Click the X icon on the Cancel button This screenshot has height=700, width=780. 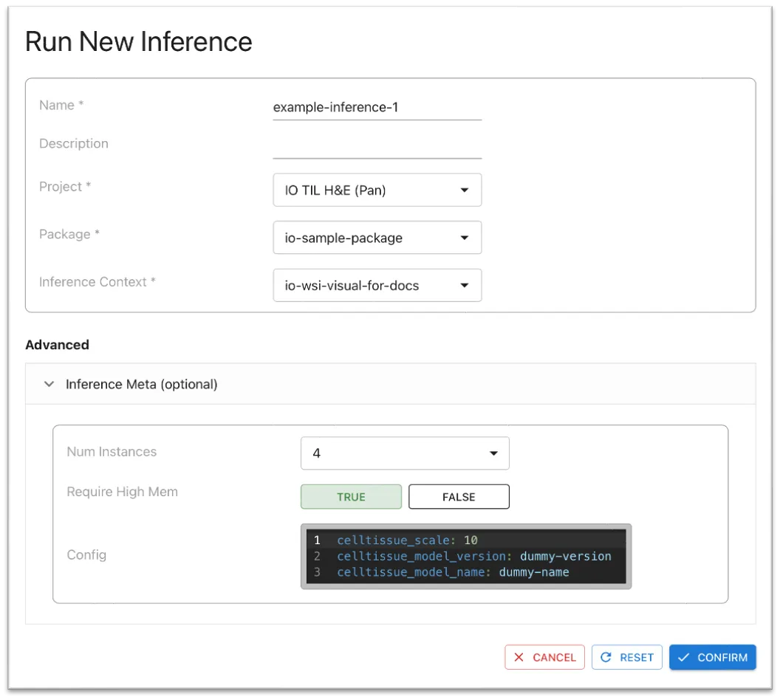[x=519, y=657]
